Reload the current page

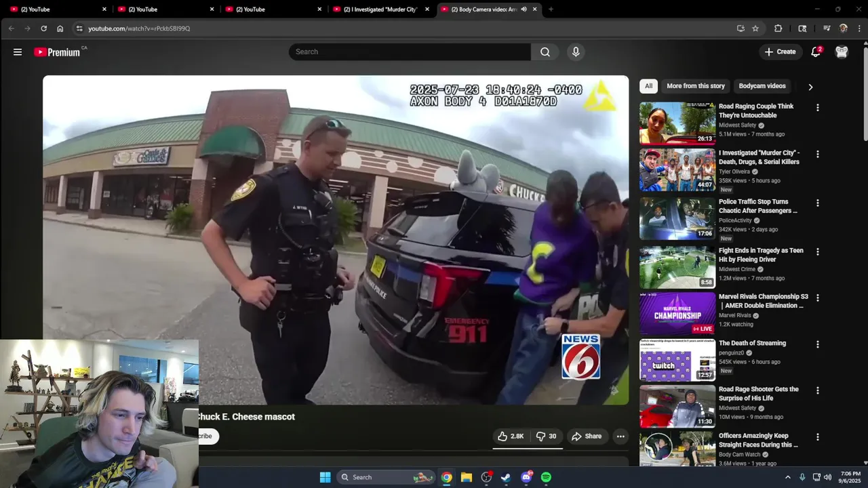(x=43, y=28)
